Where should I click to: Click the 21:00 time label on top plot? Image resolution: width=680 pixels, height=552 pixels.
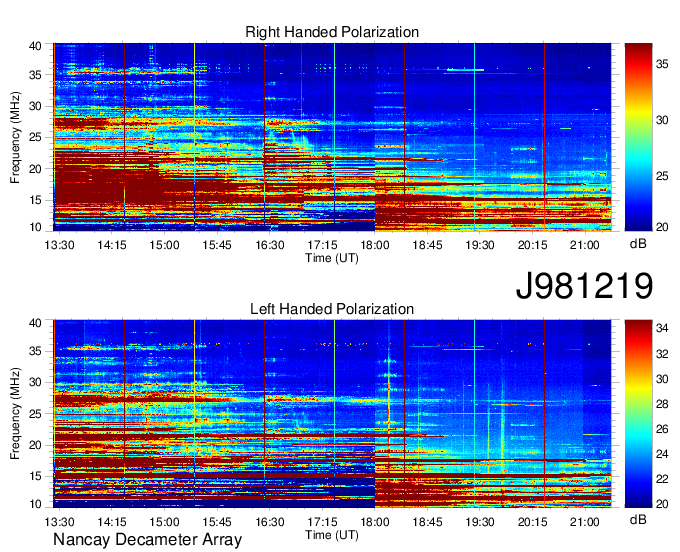coord(585,245)
